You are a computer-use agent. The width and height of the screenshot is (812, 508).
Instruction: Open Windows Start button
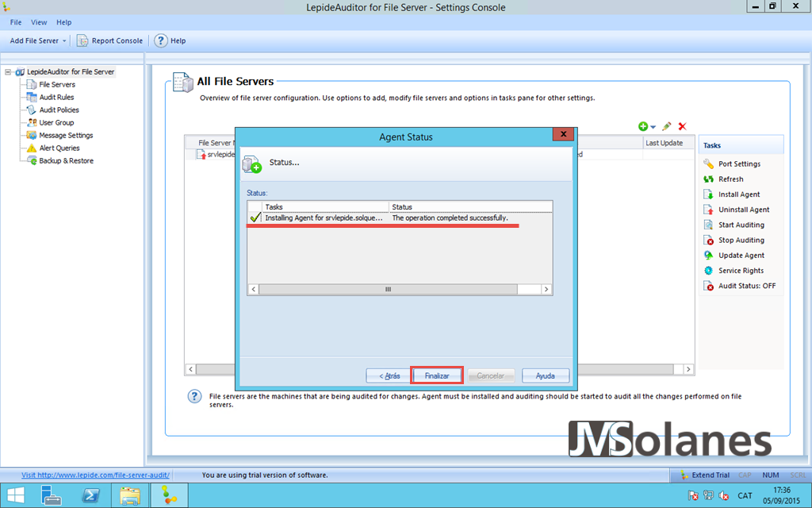(x=16, y=495)
